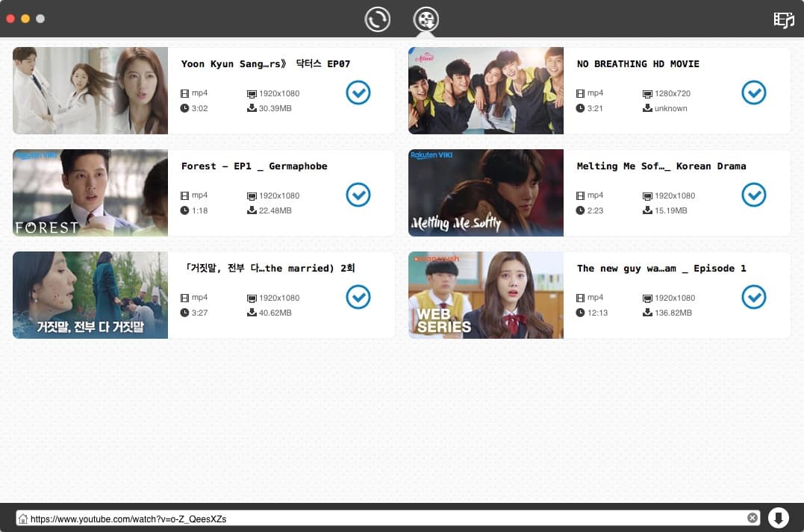Screen dimensions: 804x532
Task: Click the WEB SERIES thumbnail
Action: click(485, 295)
